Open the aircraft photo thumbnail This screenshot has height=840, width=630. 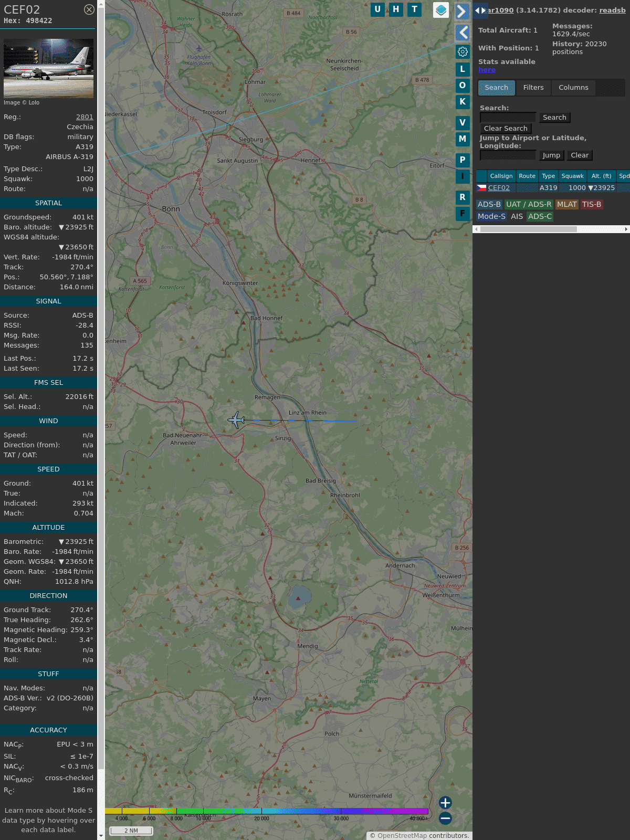pos(48,68)
